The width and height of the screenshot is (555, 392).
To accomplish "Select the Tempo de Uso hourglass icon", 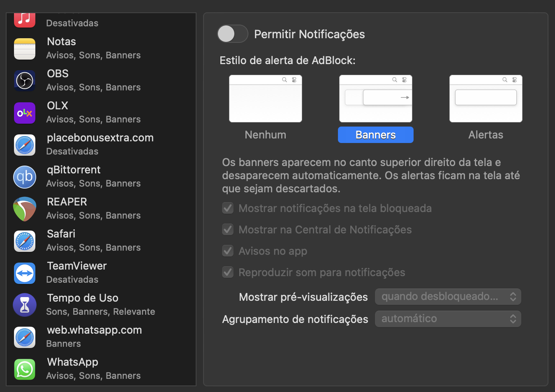I will pos(25,305).
